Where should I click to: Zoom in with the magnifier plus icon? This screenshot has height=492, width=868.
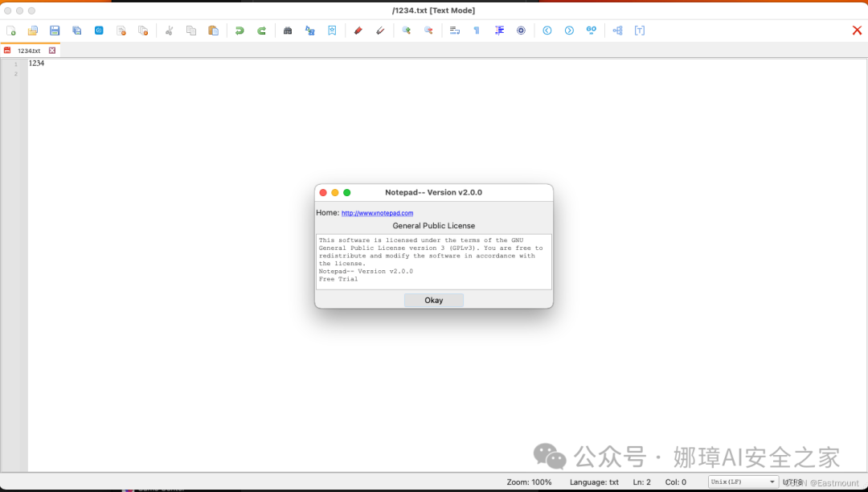407,31
